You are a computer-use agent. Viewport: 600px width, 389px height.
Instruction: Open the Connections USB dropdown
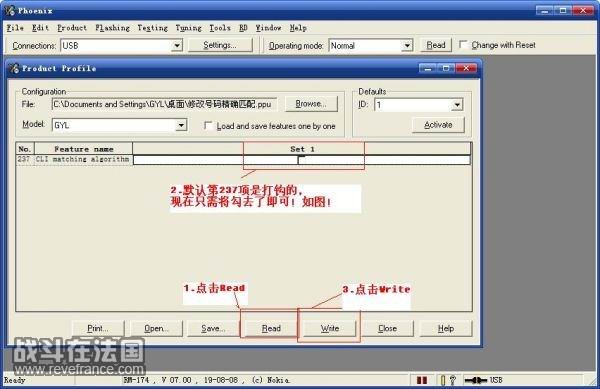click(176, 46)
